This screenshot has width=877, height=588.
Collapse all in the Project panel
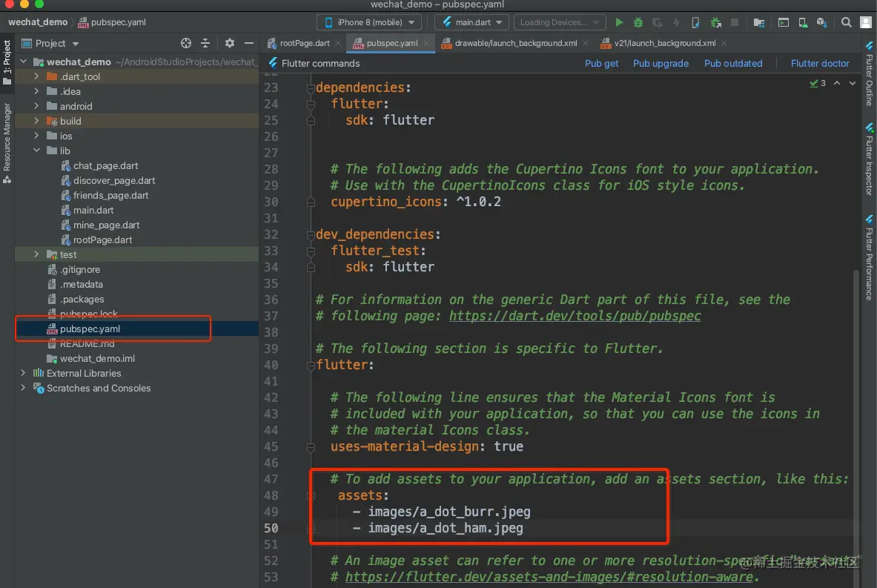click(x=205, y=43)
